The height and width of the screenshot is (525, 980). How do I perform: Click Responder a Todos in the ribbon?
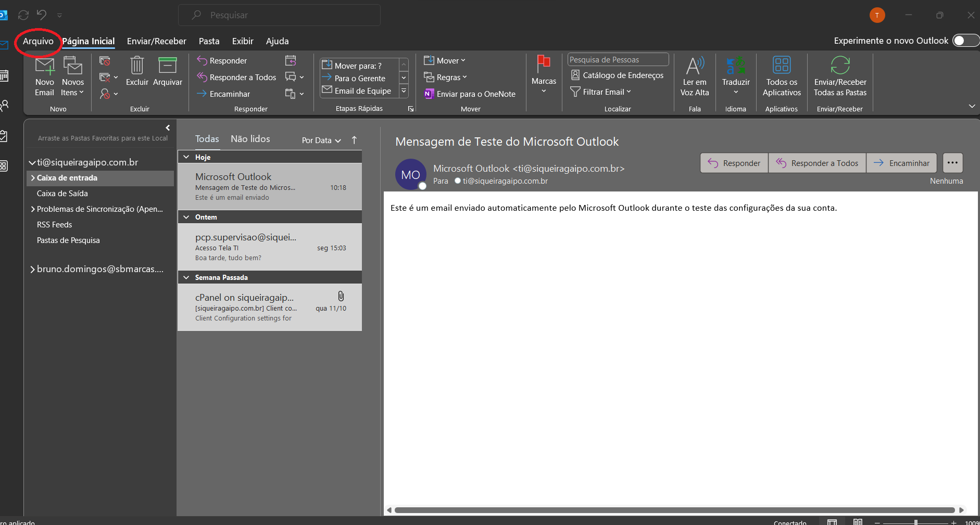pyautogui.click(x=236, y=77)
